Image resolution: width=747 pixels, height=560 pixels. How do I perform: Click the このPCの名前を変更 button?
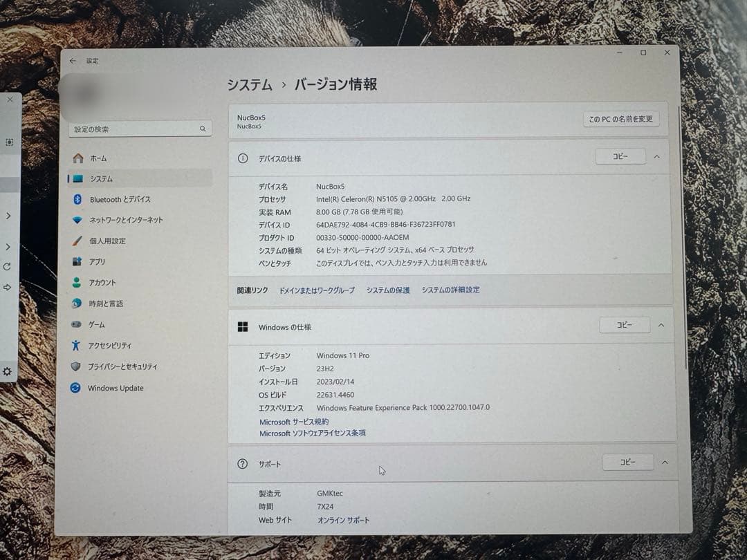(x=621, y=118)
